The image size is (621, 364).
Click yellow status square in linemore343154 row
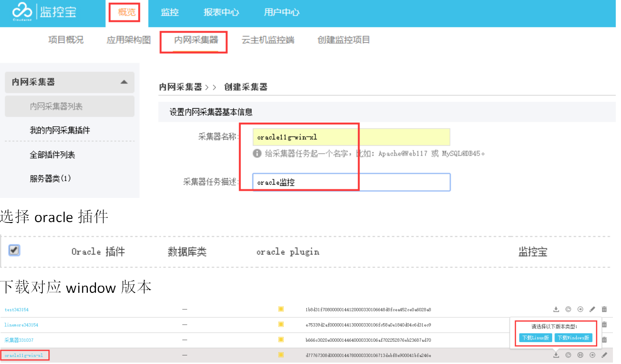[281, 324]
